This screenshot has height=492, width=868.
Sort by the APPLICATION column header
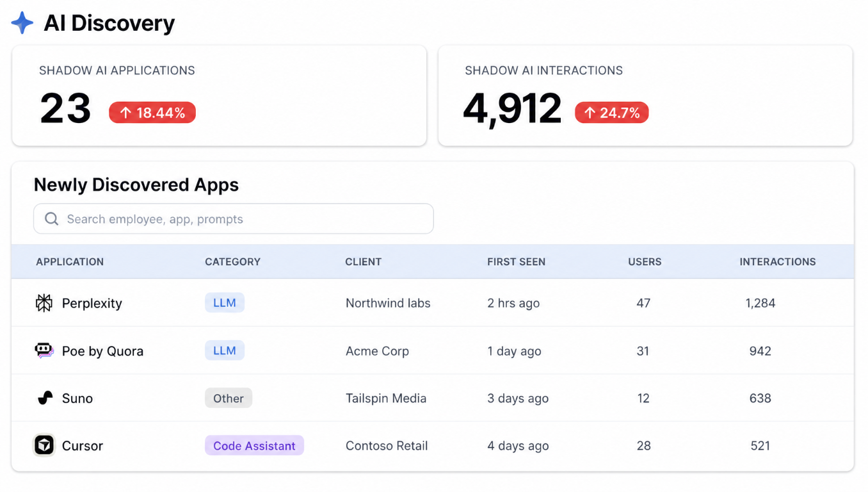point(70,262)
